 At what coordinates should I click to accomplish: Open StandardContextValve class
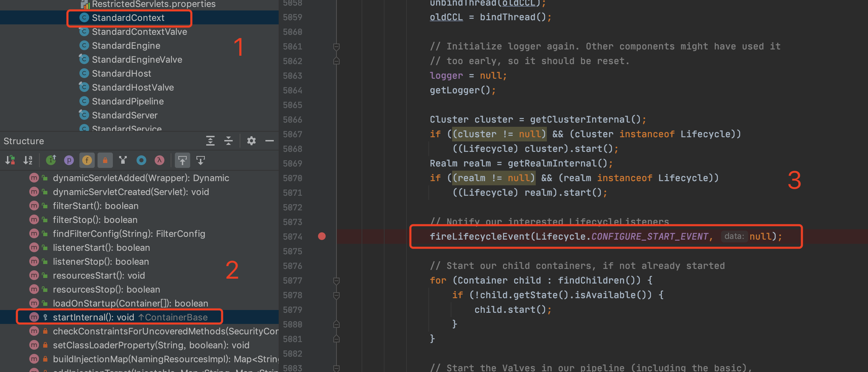click(139, 32)
